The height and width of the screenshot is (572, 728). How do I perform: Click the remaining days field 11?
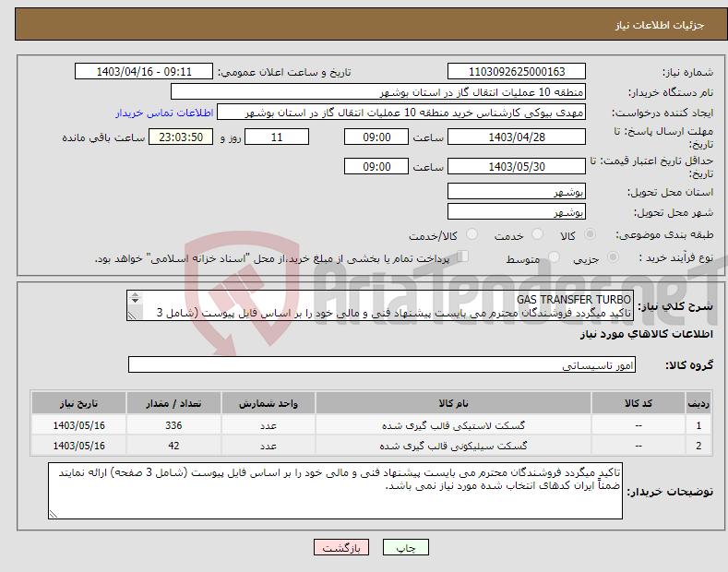[x=277, y=137]
